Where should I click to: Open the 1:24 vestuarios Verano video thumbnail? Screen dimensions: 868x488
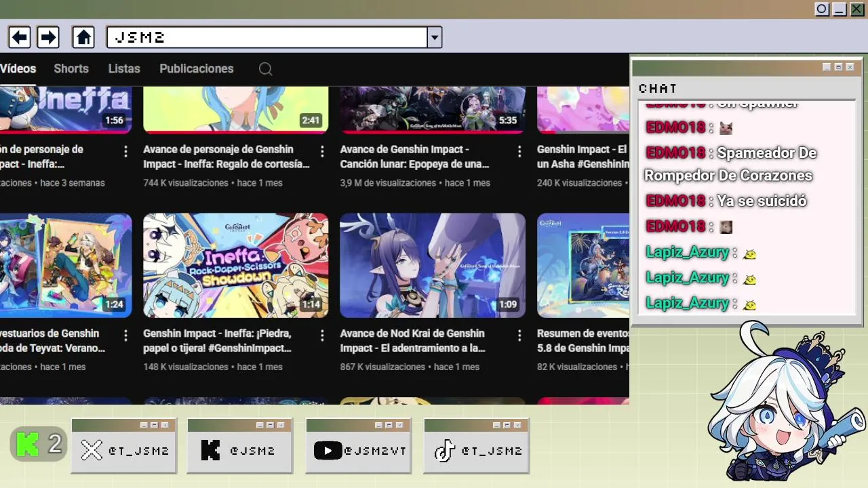point(66,266)
